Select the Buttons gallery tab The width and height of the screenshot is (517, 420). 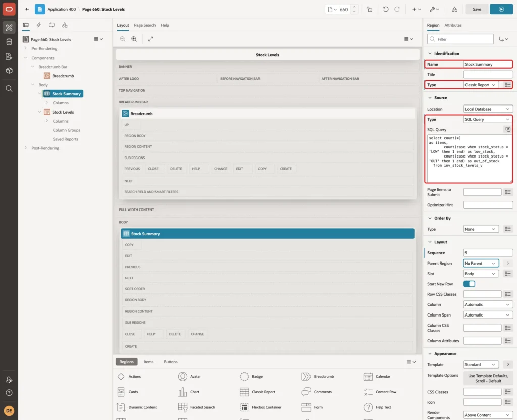pos(171,362)
